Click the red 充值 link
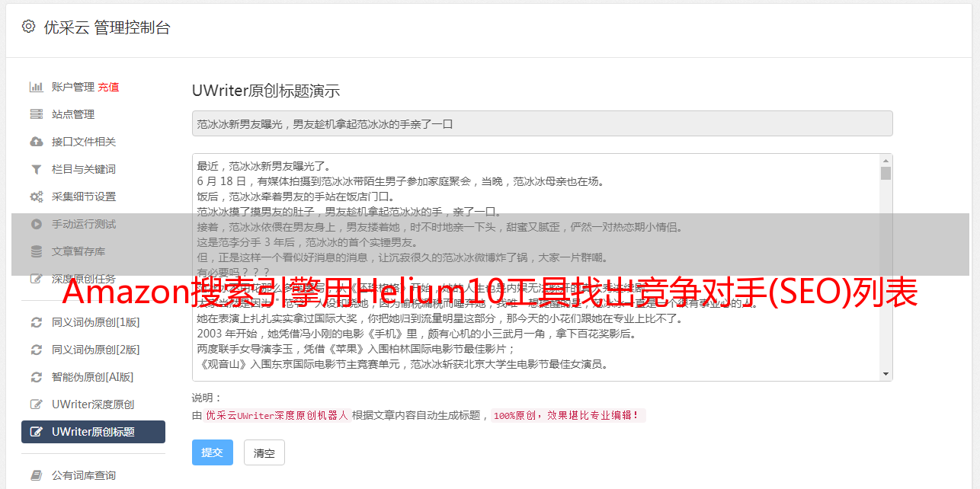 point(108,87)
